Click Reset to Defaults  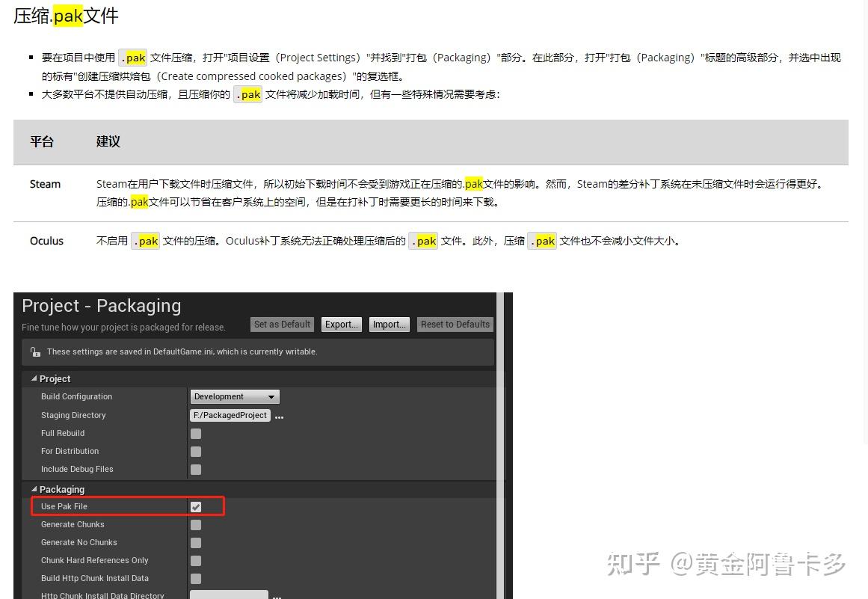pos(455,324)
